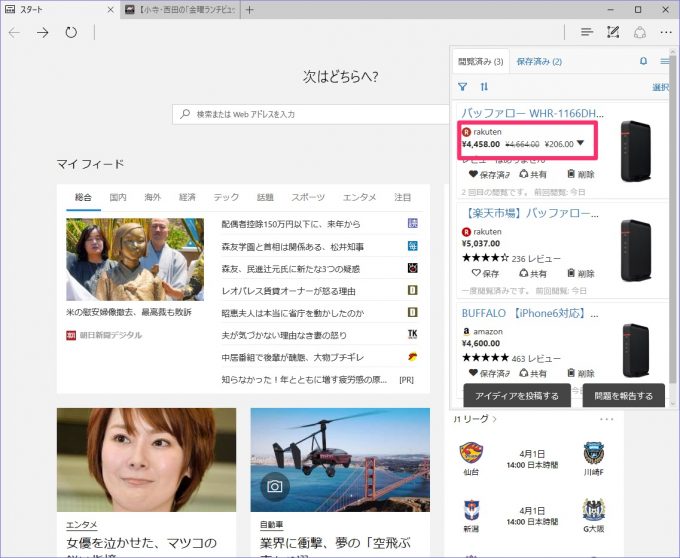Screen dimensions: 680x558
Task: Click the 選択 link in shopping panel
Action: 661,87
